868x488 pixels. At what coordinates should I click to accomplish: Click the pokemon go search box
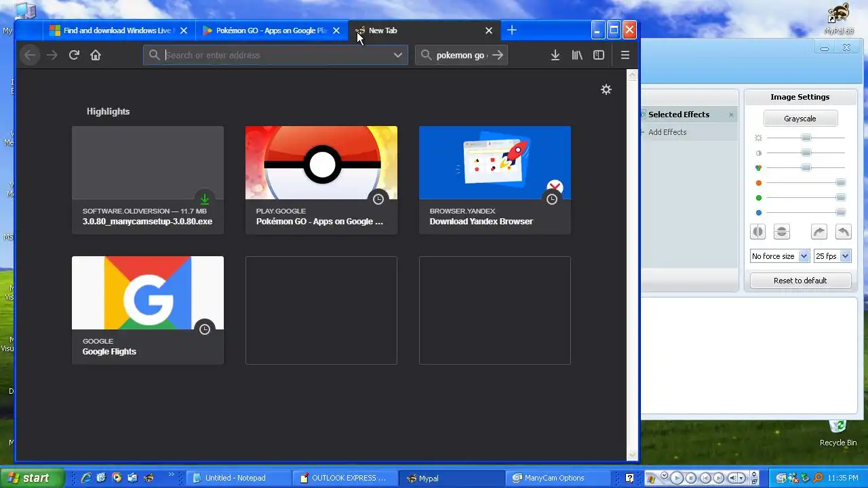[x=461, y=55]
